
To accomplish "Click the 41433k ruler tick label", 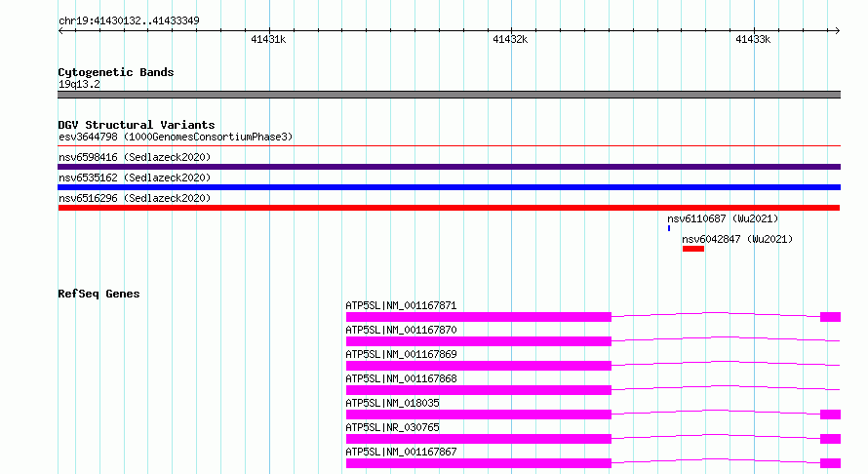I will tap(753, 39).
